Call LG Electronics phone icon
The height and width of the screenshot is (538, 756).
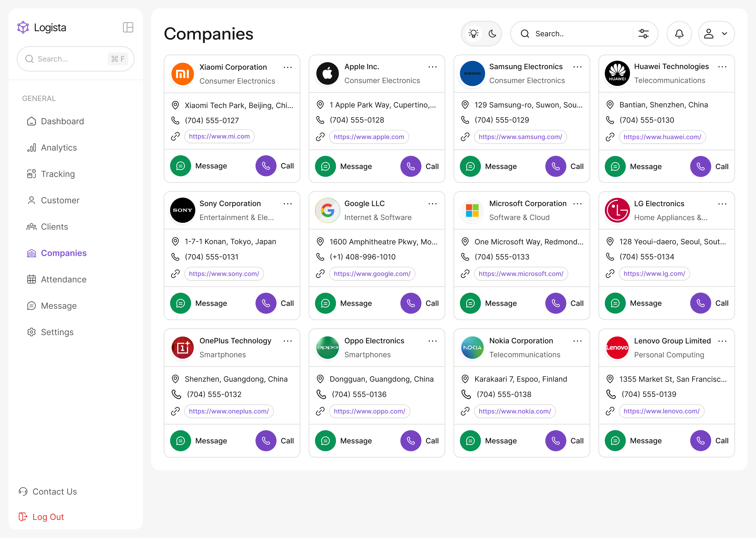[700, 303]
